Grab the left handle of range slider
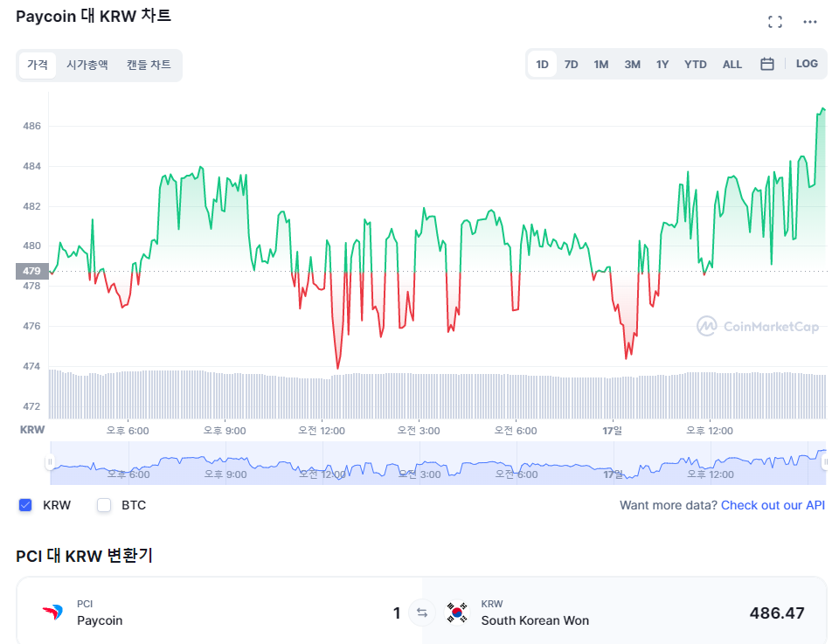 [x=50, y=462]
